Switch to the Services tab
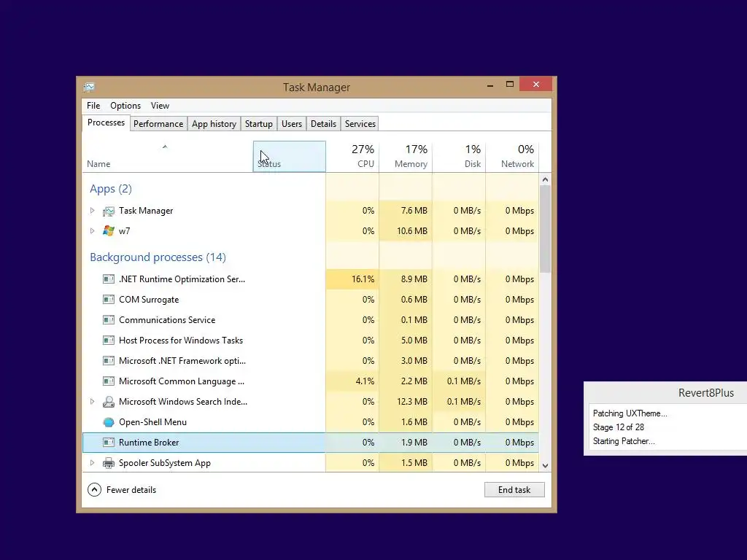This screenshot has height=560, width=747. pyautogui.click(x=360, y=124)
